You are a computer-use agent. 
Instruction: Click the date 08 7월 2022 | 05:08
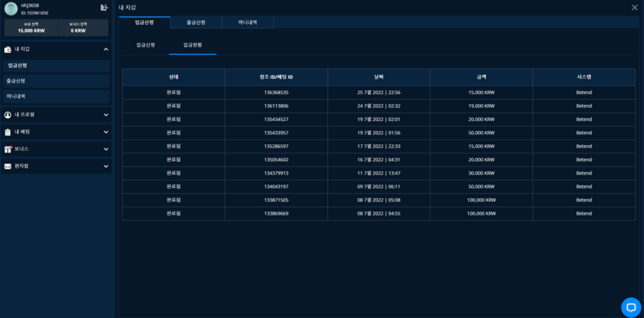(379, 200)
